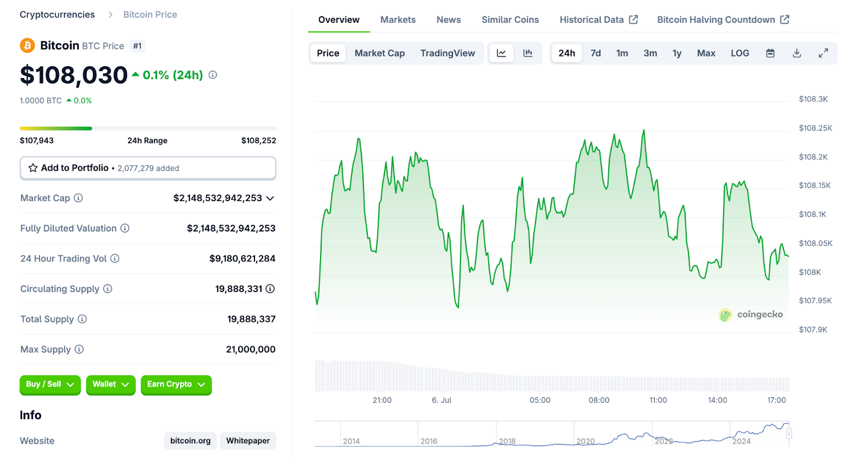Select Max time range

(x=706, y=53)
